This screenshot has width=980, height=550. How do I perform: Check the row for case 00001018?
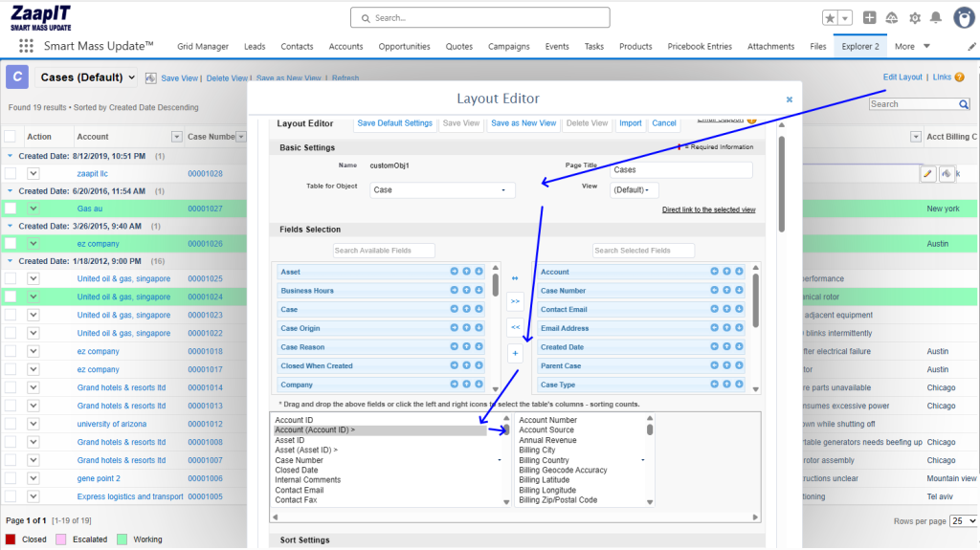11,351
